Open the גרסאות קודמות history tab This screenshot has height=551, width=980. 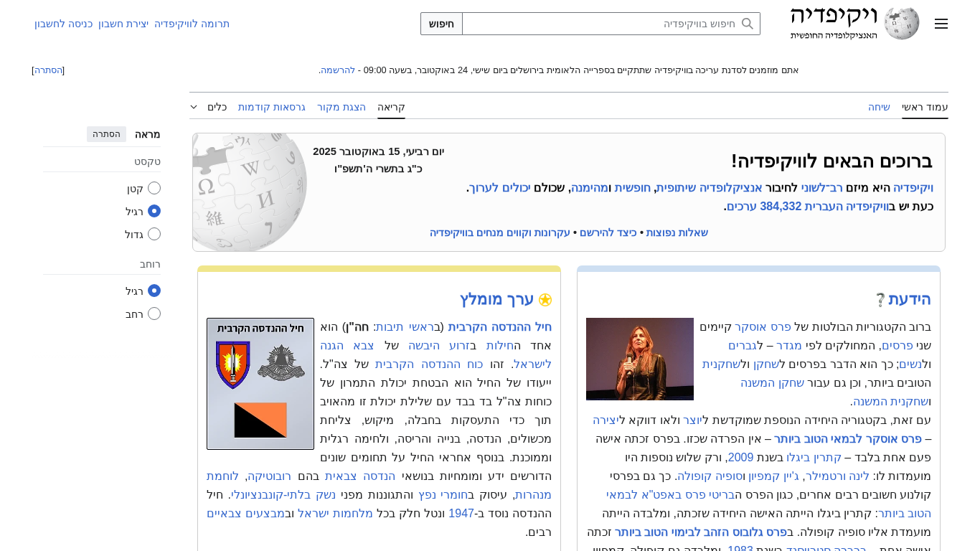point(272,107)
